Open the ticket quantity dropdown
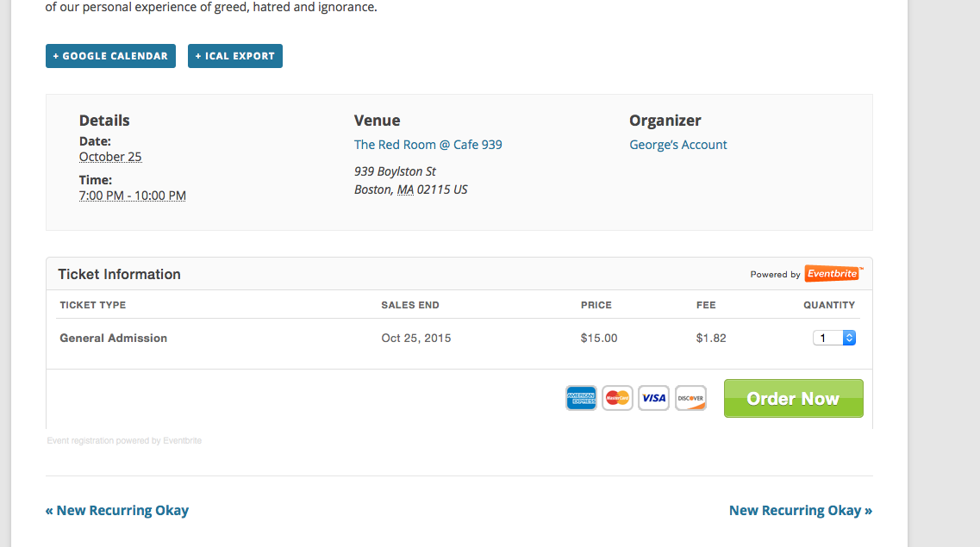This screenshot has height=547, width=980. 833,338
